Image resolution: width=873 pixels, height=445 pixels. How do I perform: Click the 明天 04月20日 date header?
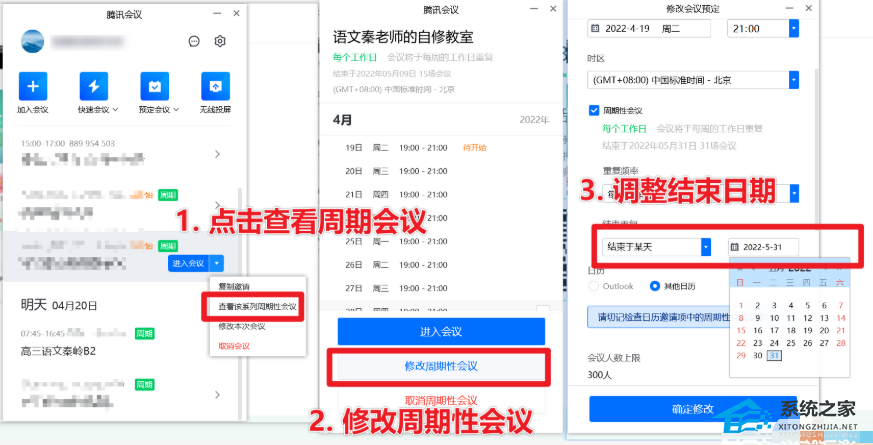pyautogui.click(x=59, y=305)
